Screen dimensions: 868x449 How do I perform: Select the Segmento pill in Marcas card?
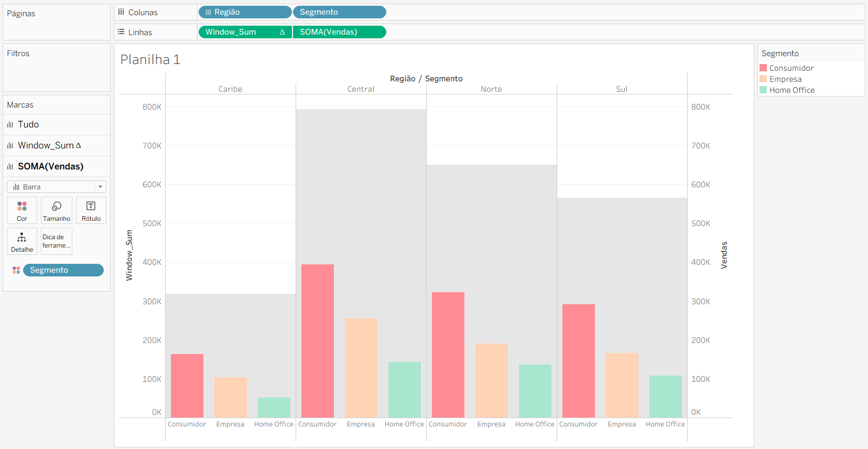coord(63,270)
